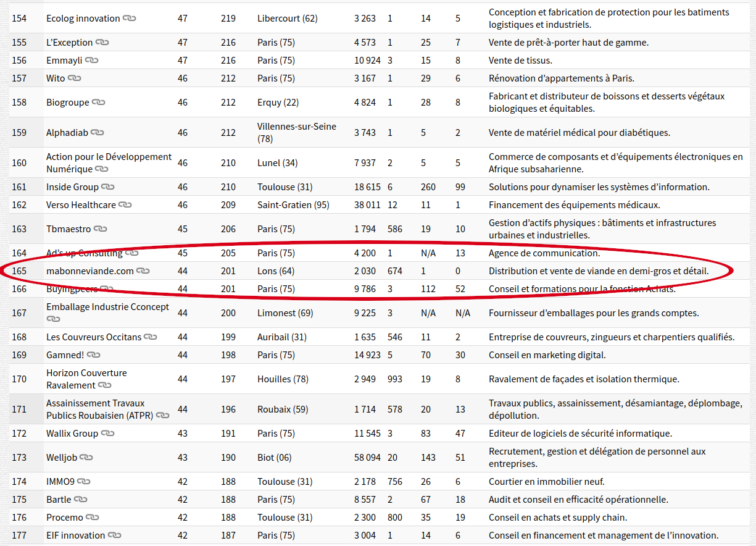Open the link icon after (ATPR)

162,416
